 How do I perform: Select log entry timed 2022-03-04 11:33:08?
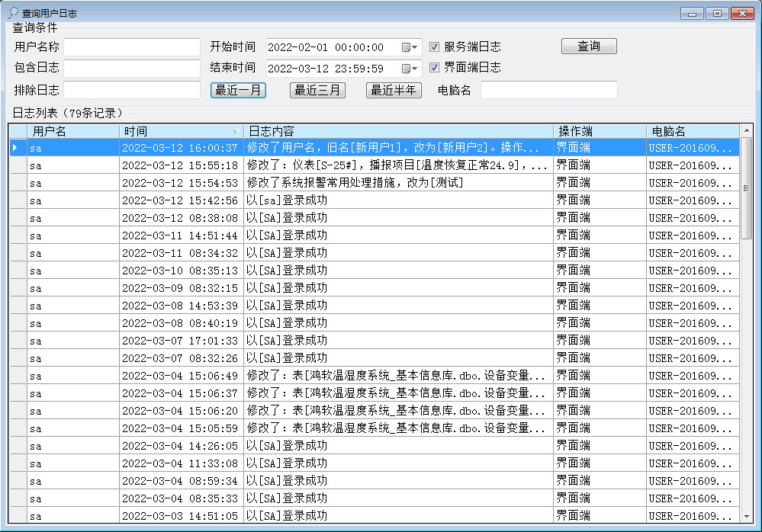(x=375, y=463)
